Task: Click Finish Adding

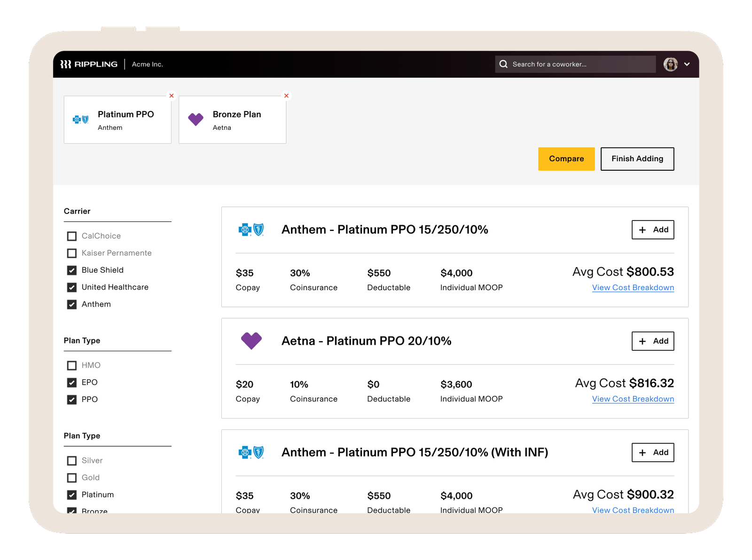Action: coord(637,159)
